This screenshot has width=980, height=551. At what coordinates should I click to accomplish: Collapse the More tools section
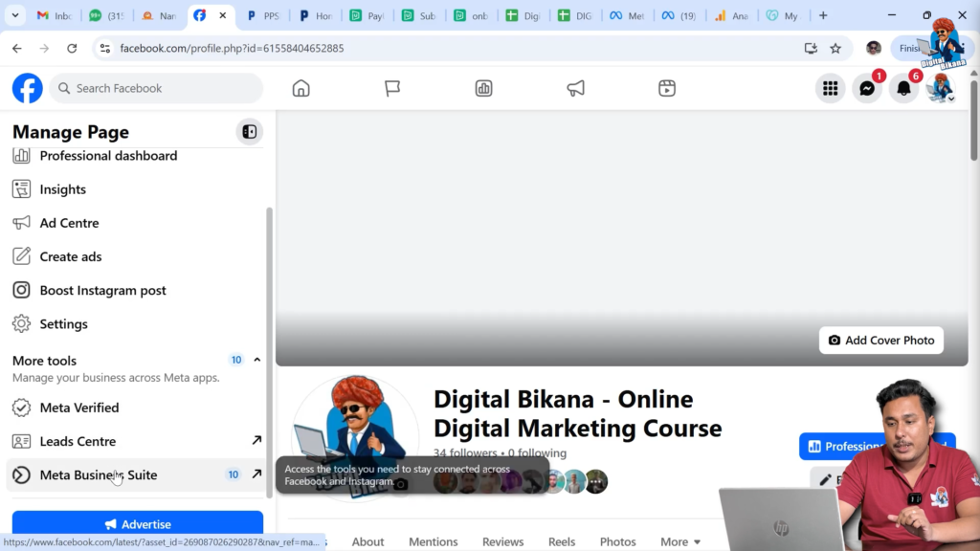(256, 360)
